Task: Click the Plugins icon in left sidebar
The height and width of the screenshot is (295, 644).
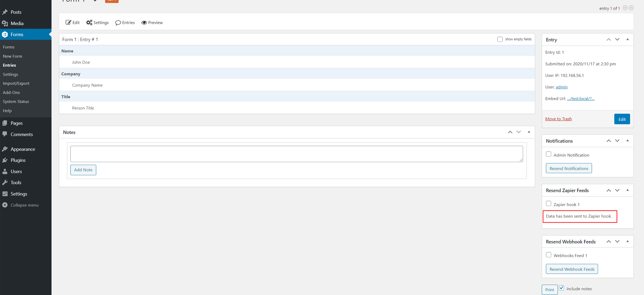Action: pos(6,160)
